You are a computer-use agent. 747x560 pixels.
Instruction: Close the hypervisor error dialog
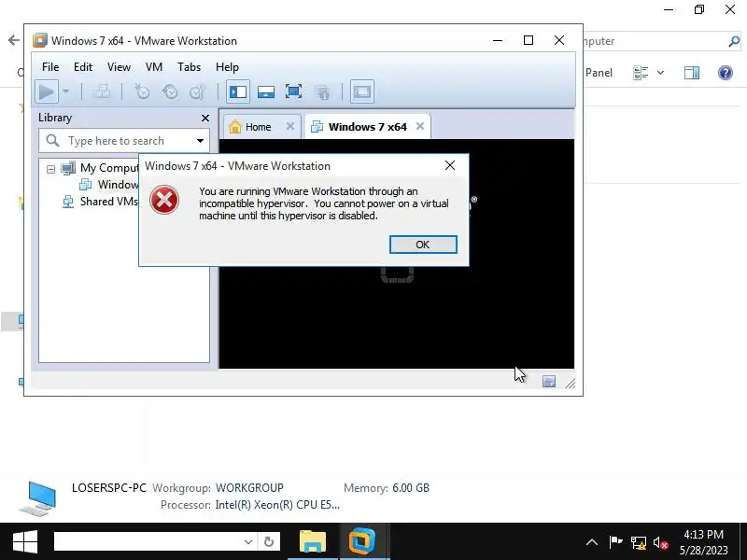pos(450,165)
